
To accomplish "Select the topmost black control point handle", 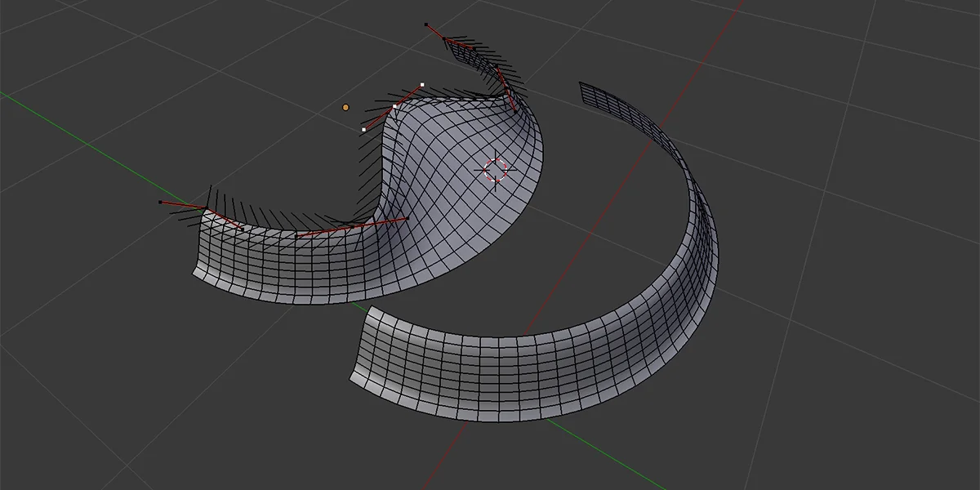I will [x=426, y=24].
